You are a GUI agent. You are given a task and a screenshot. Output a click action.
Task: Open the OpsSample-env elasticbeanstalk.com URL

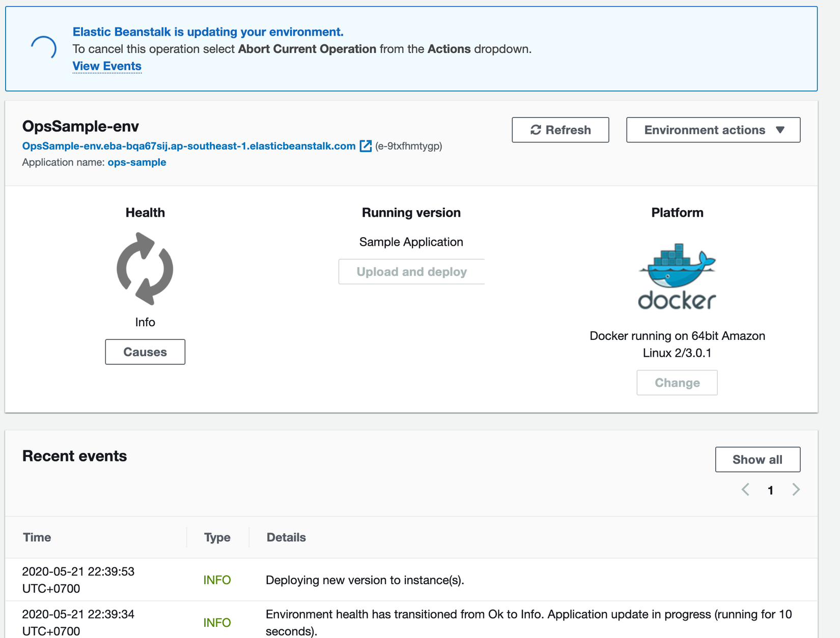[x=188, y=146]
